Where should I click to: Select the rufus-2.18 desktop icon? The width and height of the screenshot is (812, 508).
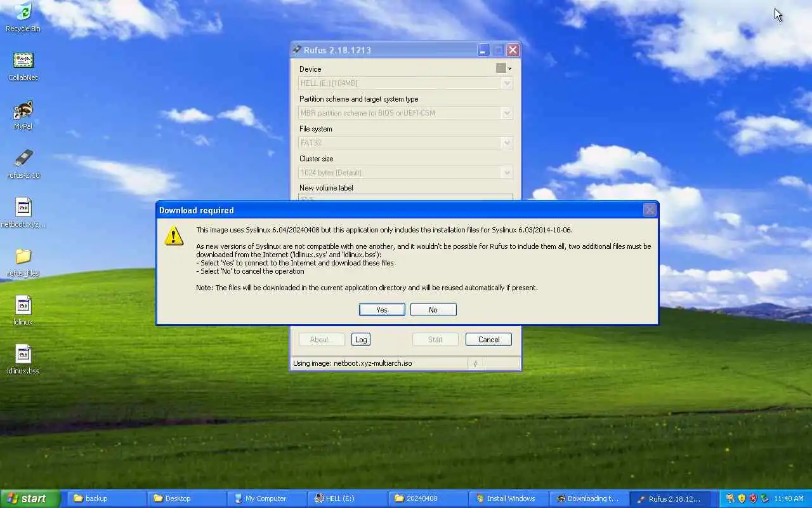click(23, 163)
